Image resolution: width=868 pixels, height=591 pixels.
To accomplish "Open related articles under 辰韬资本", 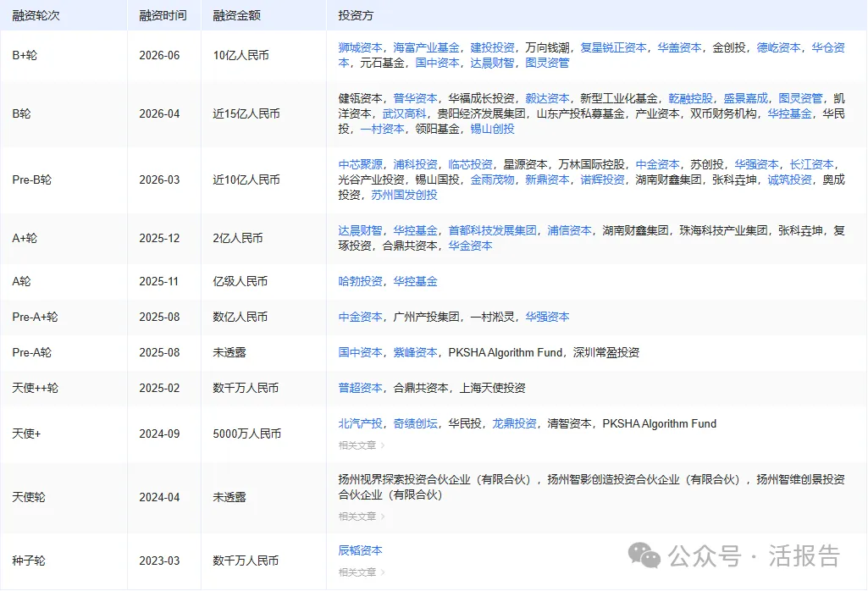I will coord(361,572).
